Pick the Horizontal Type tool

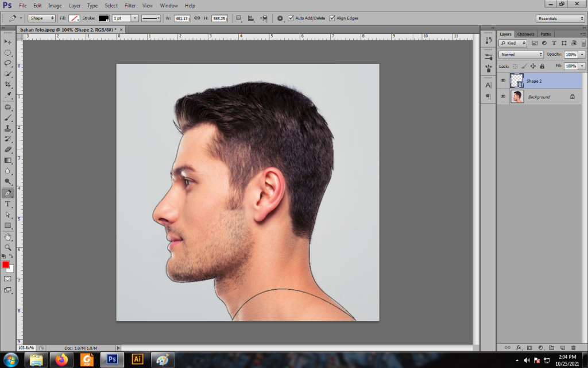(x=8, y=204)
